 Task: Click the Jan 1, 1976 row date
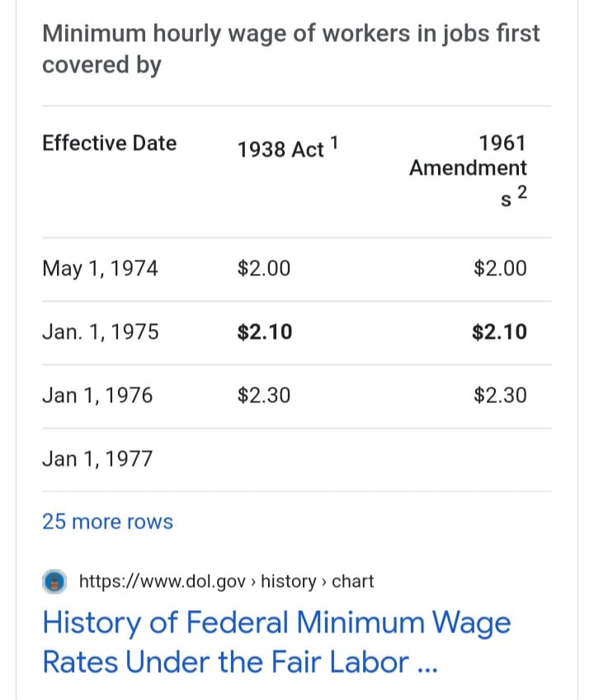[x=97, y=396]
